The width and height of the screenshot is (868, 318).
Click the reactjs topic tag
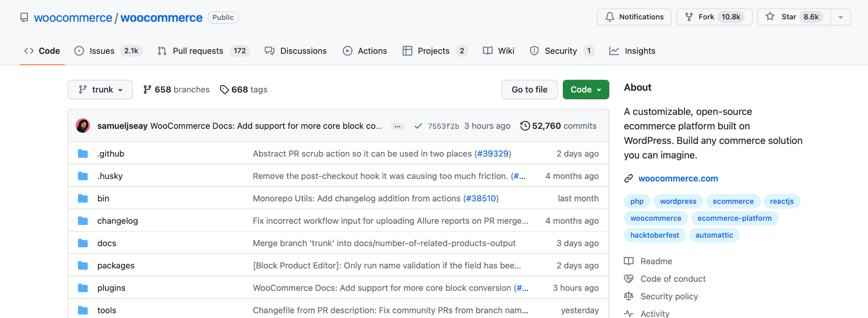[x=782, y=201]
